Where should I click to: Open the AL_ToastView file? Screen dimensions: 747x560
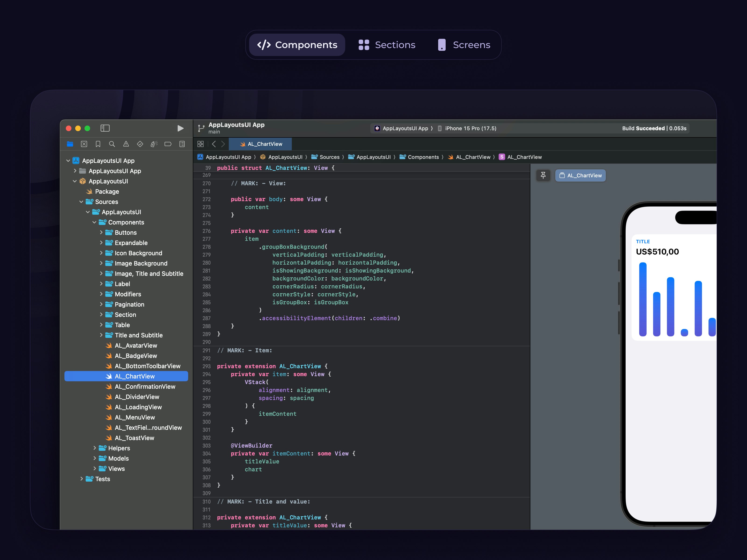click(130, 438)
